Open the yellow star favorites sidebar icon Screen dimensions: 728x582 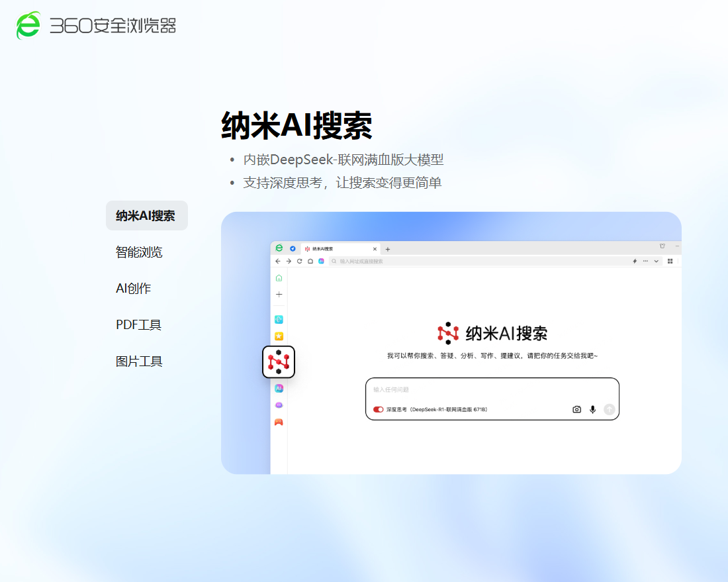[x=279, y=336]
